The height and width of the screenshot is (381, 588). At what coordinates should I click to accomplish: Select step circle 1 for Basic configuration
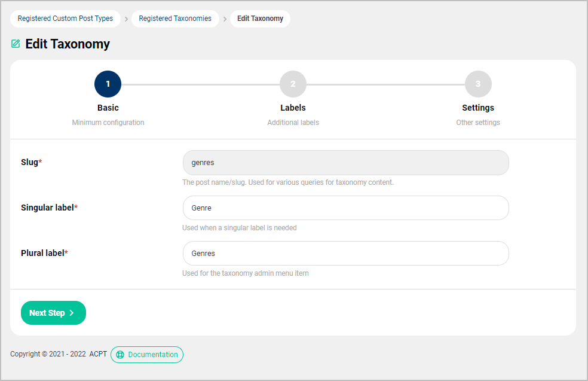[x=108, y=84]
